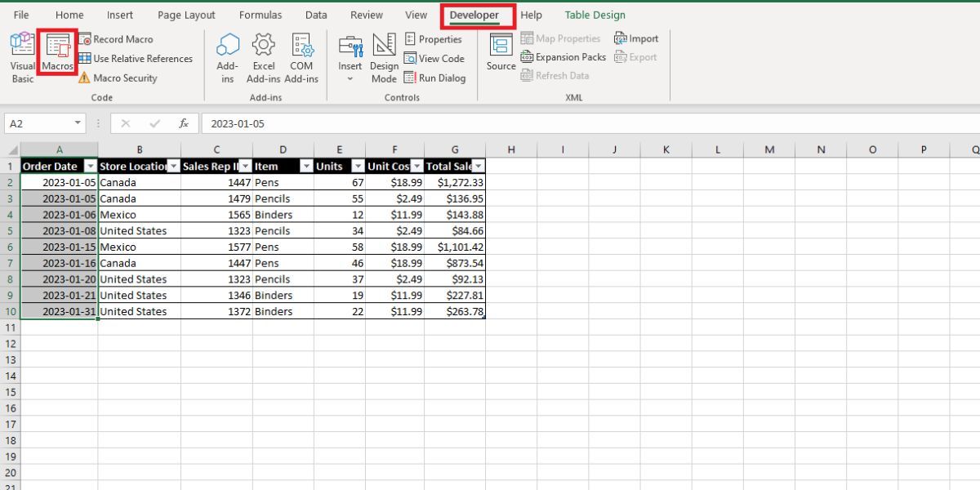Toggle Design Mode
Image resolution: width=980 pixels, height=490 pixels.
point(384,59)
